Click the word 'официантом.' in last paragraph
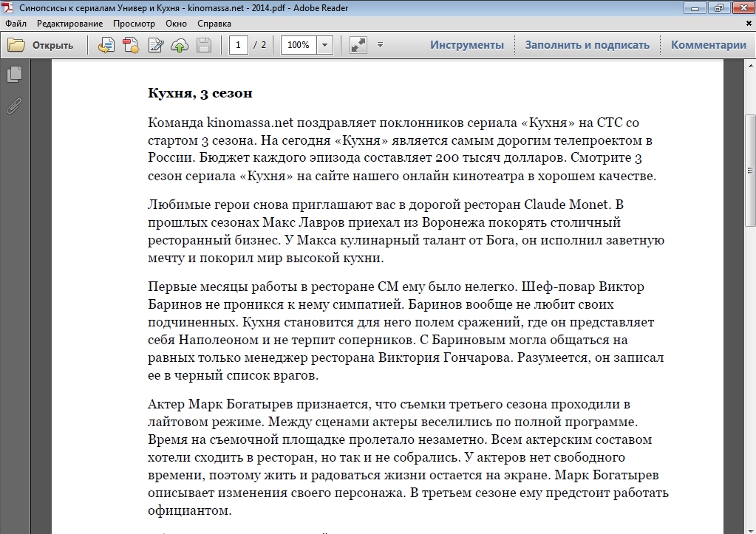 [190, 510]
